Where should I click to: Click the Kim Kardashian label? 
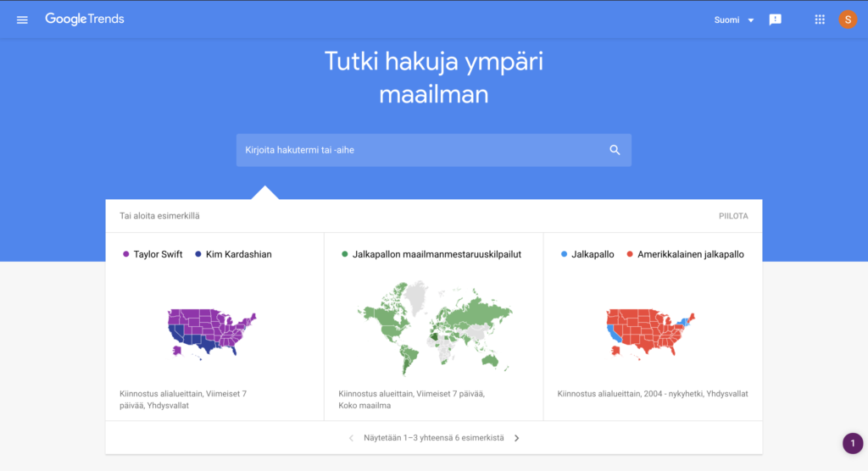click(238, 255)
